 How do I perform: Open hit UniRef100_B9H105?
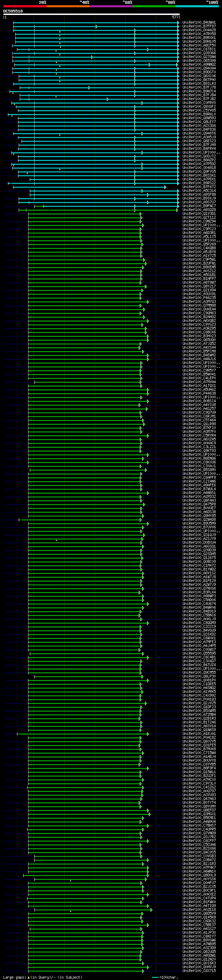coord(199,41)
